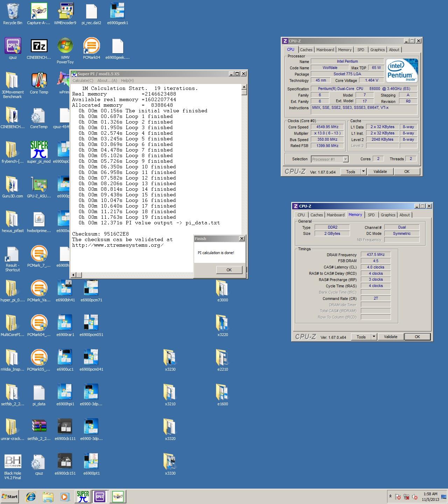Screen dimensions: 448x504
Task: Select the e6900cb111 screenshot thumbnail
Action: (65, 430)
